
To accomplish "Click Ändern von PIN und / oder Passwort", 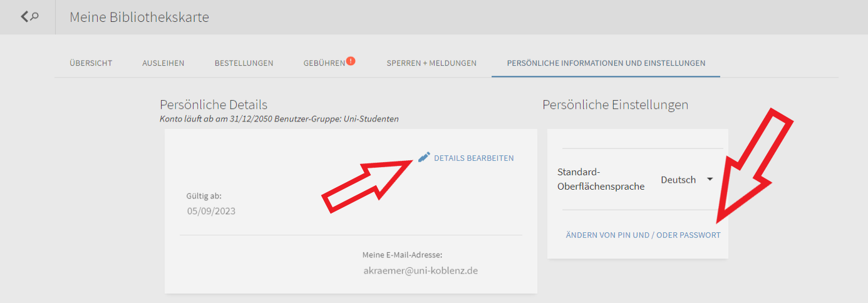I will coord(643,235).
